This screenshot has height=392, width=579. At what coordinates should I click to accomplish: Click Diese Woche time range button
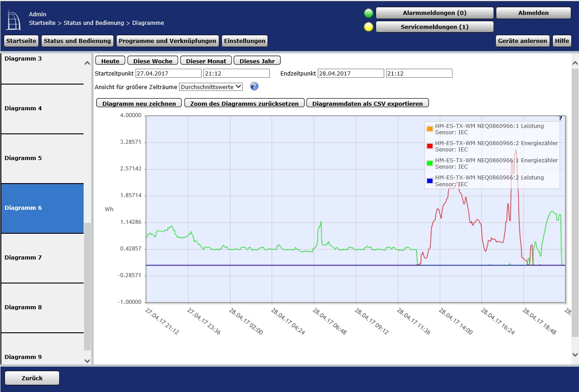click(153, 61)
